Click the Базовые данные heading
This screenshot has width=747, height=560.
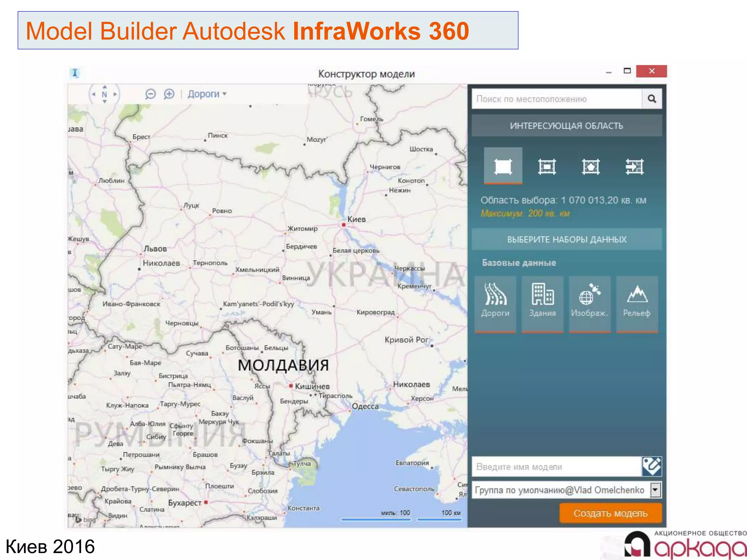click(519, 262)
